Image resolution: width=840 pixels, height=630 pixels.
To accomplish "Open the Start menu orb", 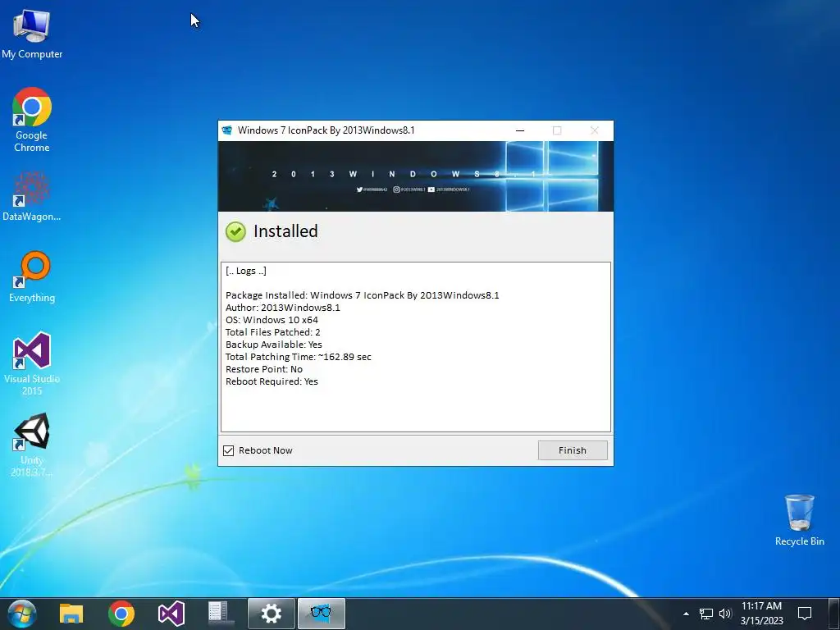I will click(x=22, y=614).
